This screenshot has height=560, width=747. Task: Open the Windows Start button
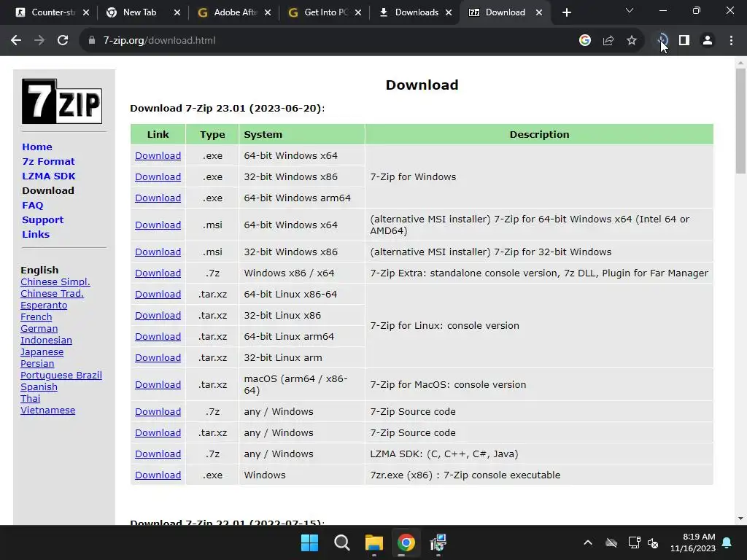309,542
